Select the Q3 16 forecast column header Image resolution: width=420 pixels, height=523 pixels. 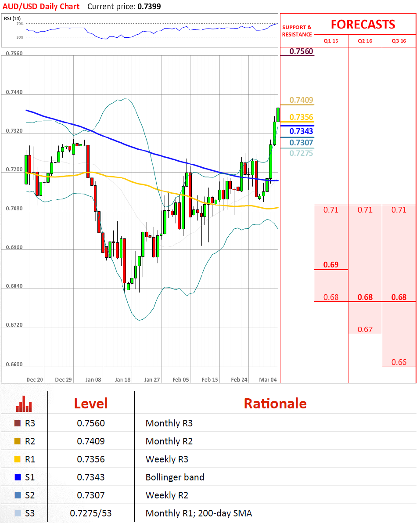click(x=398, y=41)
